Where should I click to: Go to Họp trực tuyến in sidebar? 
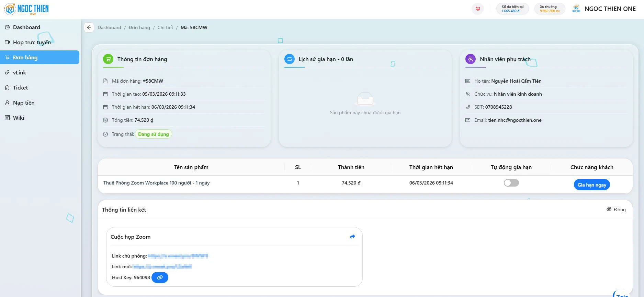(32, 42)
